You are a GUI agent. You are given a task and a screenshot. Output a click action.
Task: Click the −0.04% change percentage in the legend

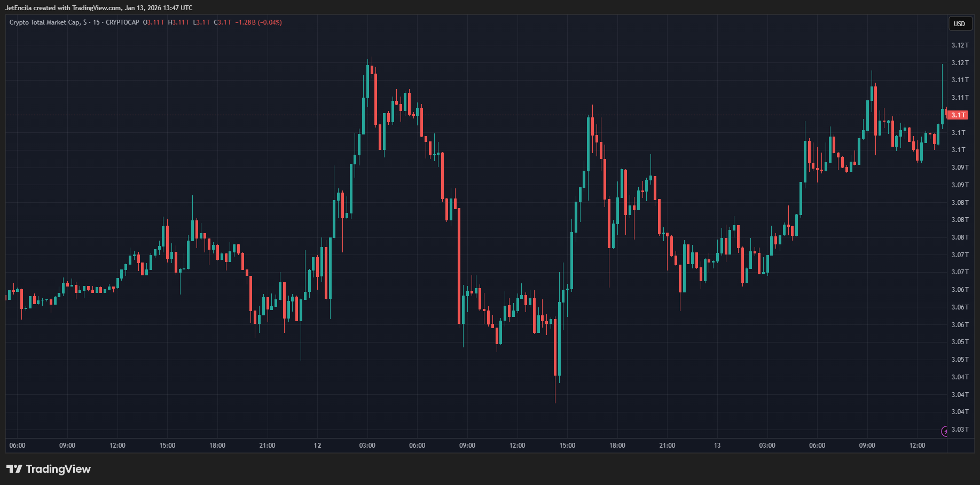pos(270,22)
